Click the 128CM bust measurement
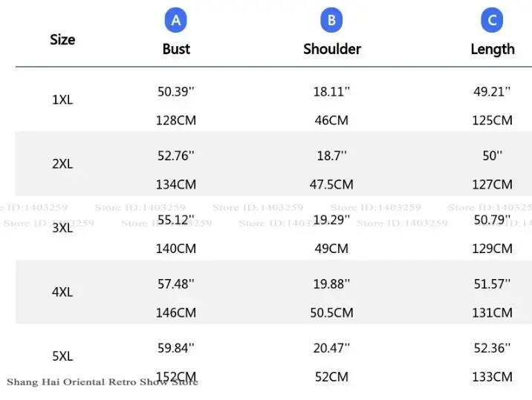 tap(176, 120)
